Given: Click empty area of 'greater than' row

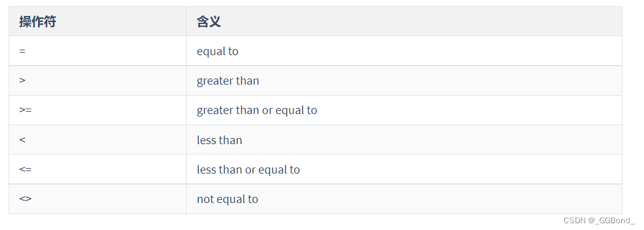Looking at the screenshot, I should tap(440, 81).
